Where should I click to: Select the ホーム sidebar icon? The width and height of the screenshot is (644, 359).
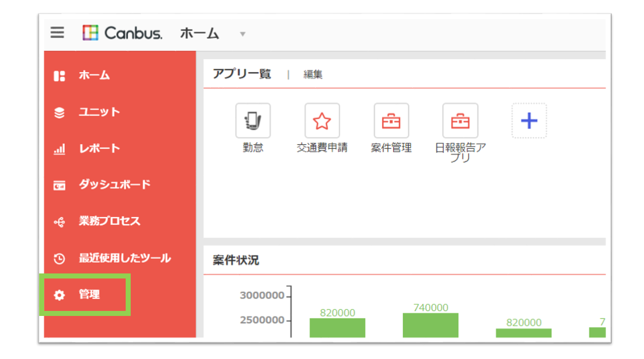(59, 76)
